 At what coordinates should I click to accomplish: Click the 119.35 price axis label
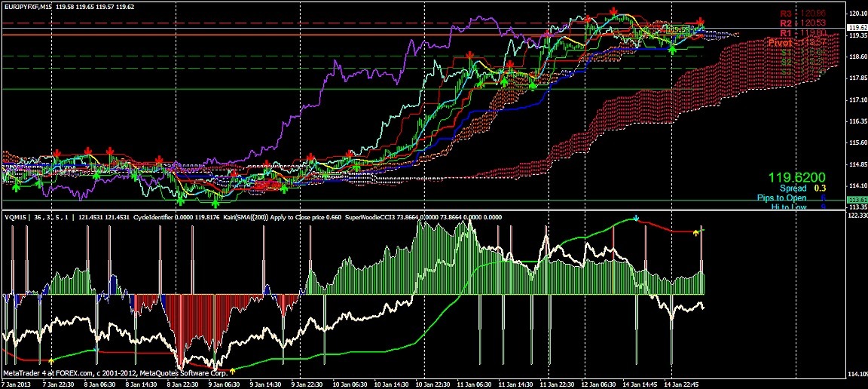coord(858,35)
